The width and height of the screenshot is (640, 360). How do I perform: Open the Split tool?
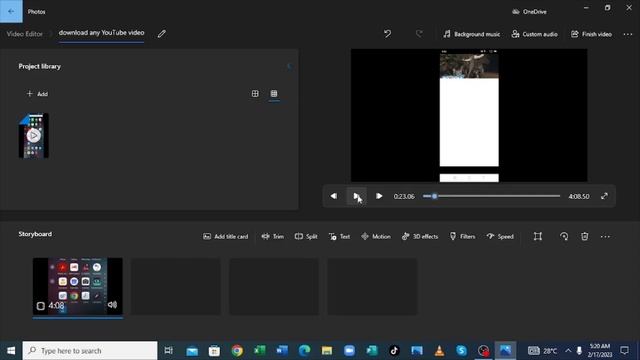306,237
